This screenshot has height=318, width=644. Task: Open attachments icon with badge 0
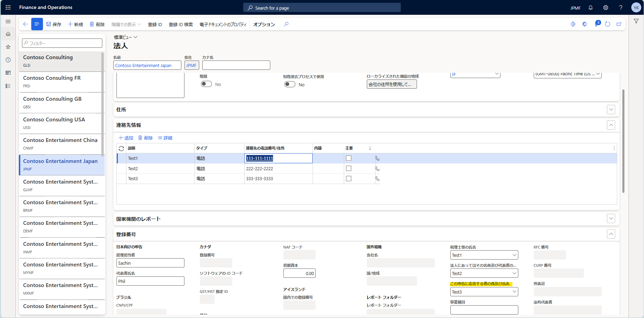coord(597,24)
